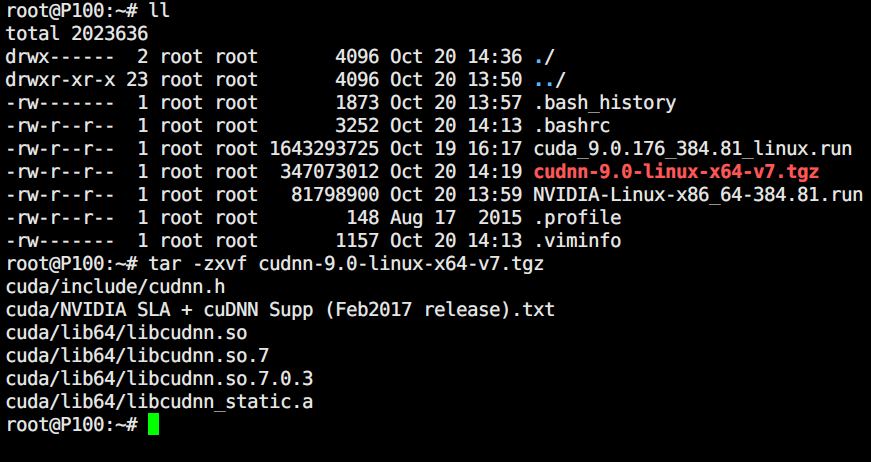Click the file size '1157'
The height and width of the screenshot is (462, 871).
point(357,241)
